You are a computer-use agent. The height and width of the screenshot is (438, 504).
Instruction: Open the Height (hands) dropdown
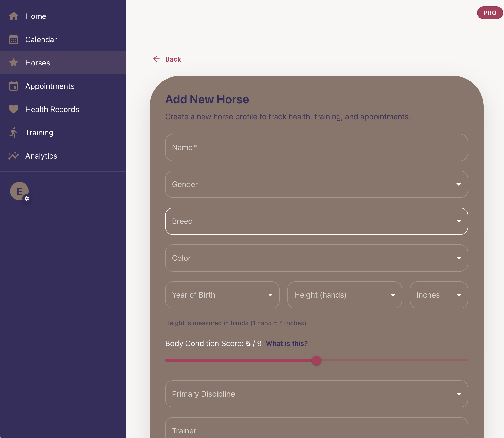[x=344, y=295]
